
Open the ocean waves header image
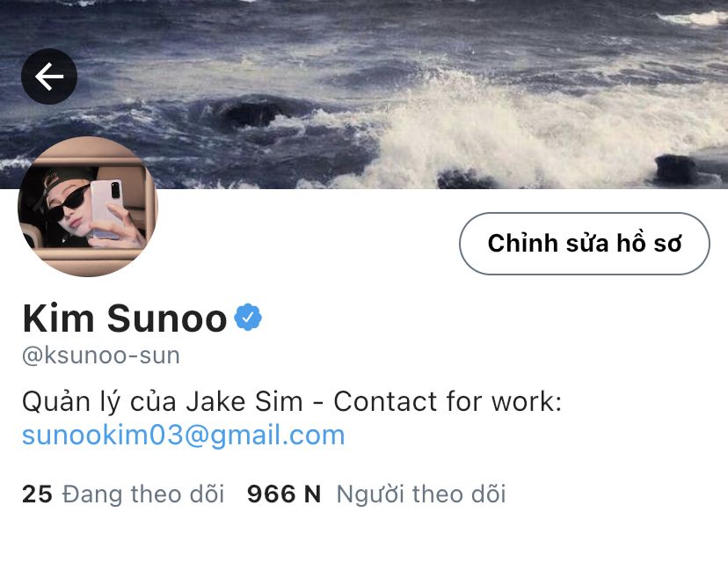[x=364, y=94]
